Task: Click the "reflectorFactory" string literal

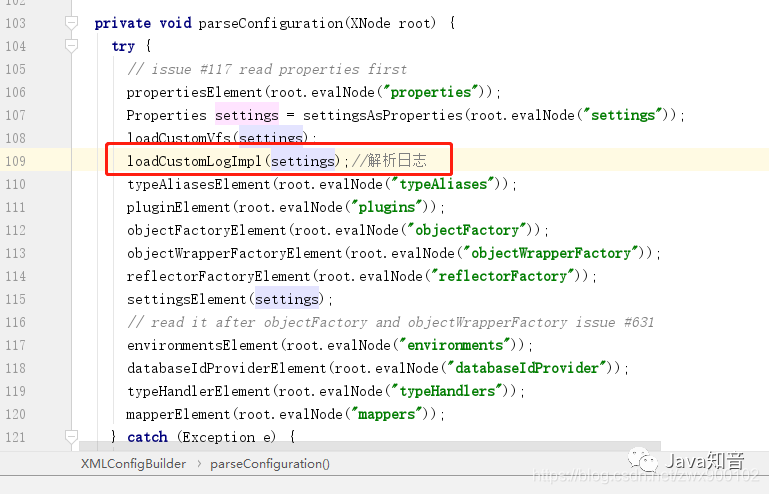Action: coord(503,276)
